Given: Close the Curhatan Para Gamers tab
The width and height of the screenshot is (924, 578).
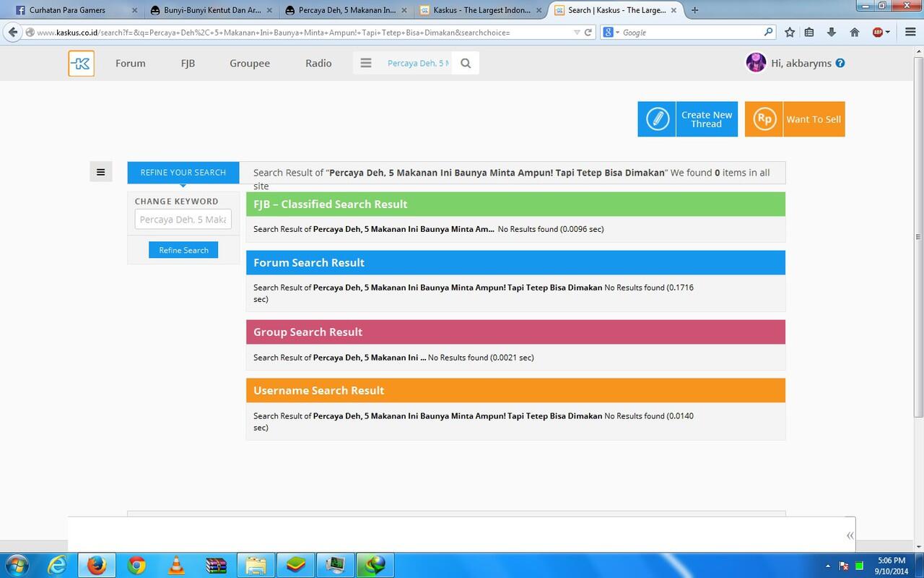Looking at the screenshot, I should [134, 10].
